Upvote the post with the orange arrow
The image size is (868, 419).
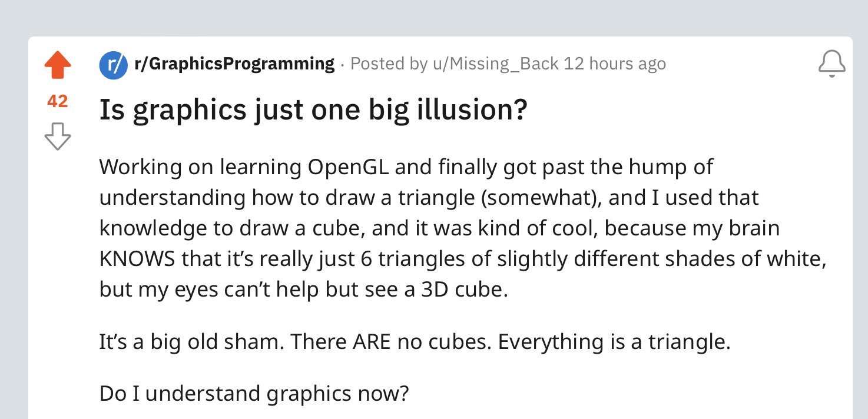(x=58, y=65)
